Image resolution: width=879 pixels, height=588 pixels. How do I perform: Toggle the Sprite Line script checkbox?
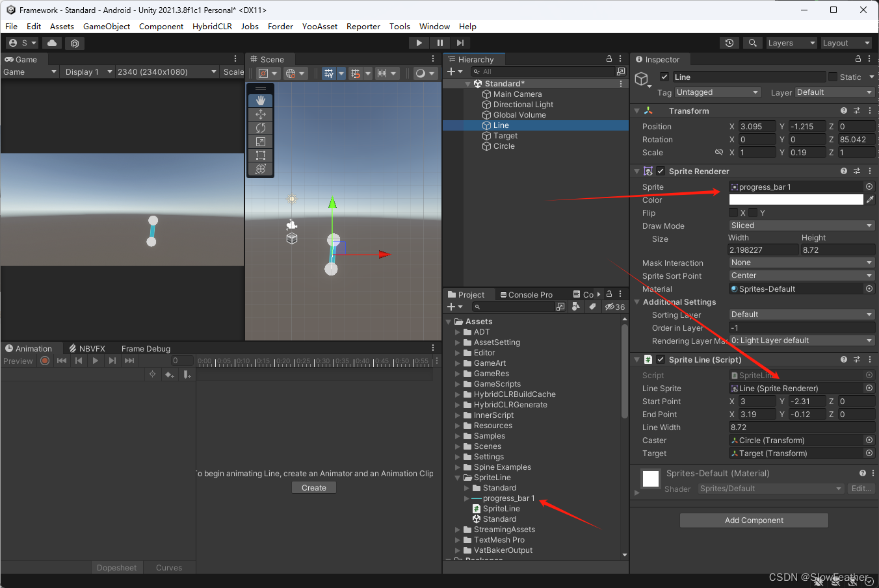coord(661,359)
